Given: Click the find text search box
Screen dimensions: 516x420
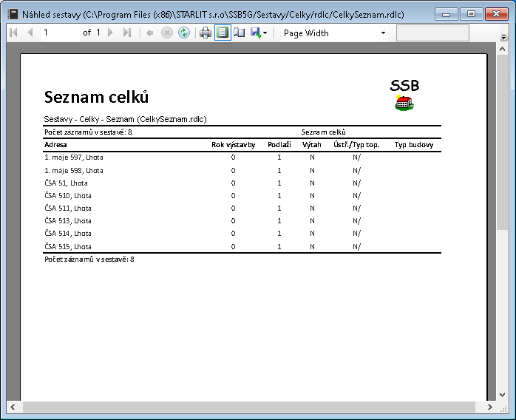Looking at the screenshot, I should pyautogui.click(x=432, y=33).
